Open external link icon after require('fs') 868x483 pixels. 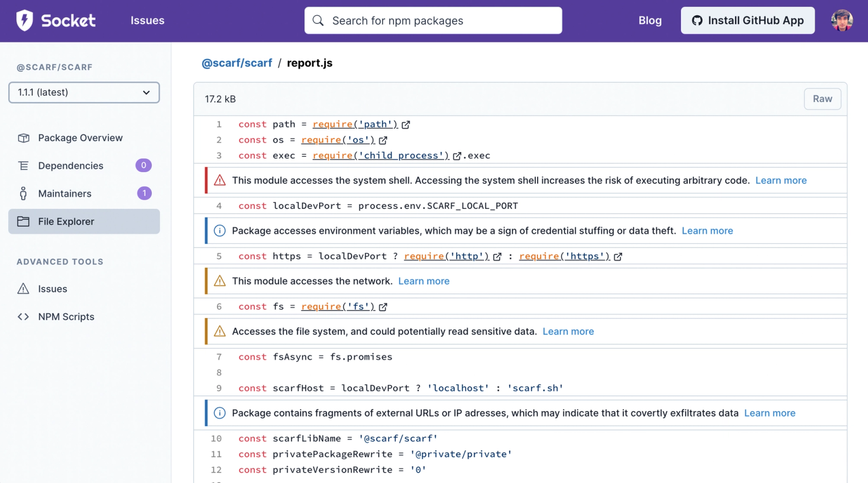[x=383, y=307]
